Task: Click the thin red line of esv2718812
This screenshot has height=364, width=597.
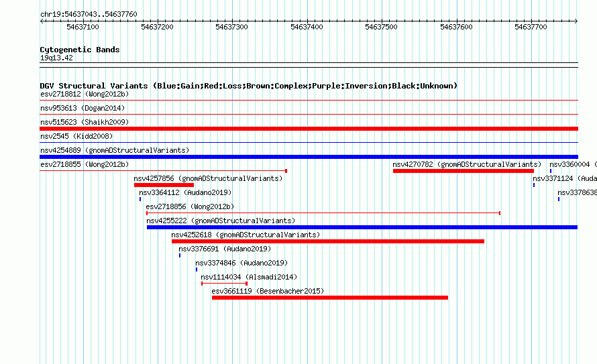Action: tap(309, 101)
